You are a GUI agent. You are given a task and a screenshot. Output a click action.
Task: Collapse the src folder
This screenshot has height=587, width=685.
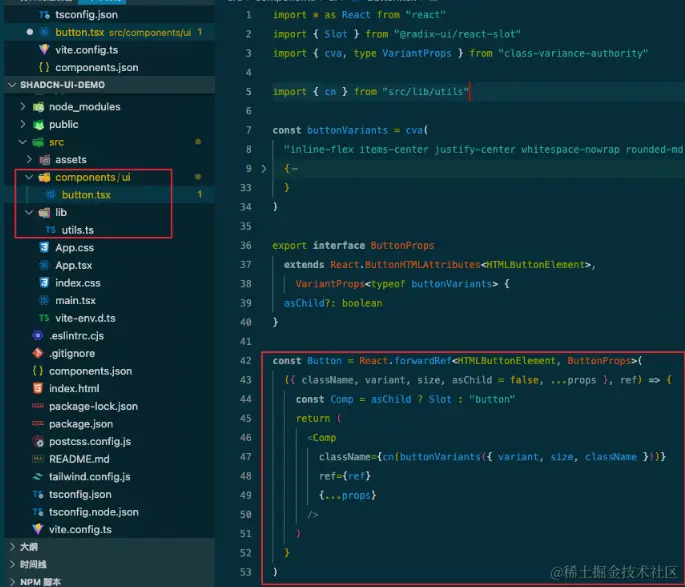coord(23,142)
